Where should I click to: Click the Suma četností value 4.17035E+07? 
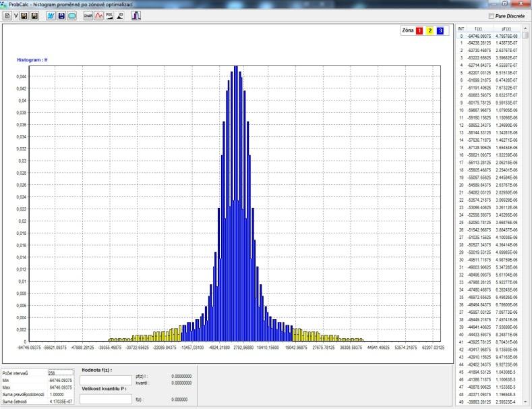coord(61,402)
